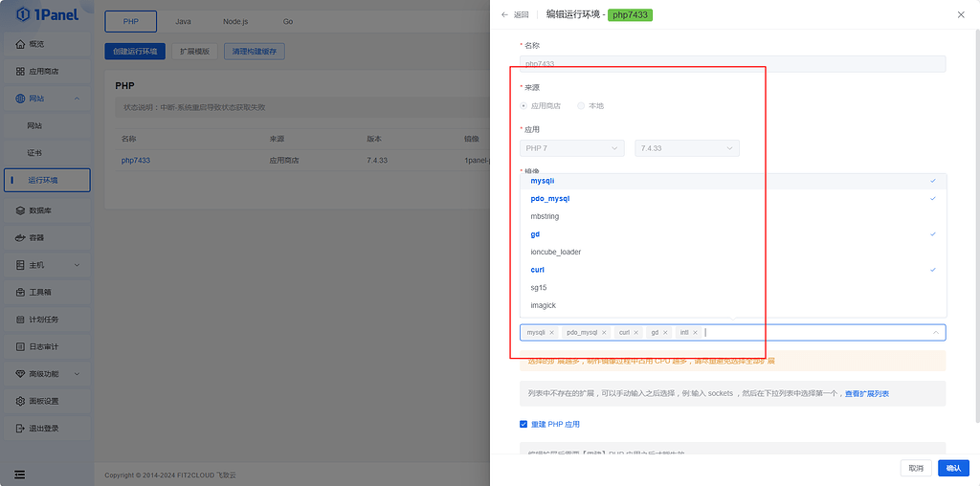Click the extensions tag input field

tap(813, 333)
